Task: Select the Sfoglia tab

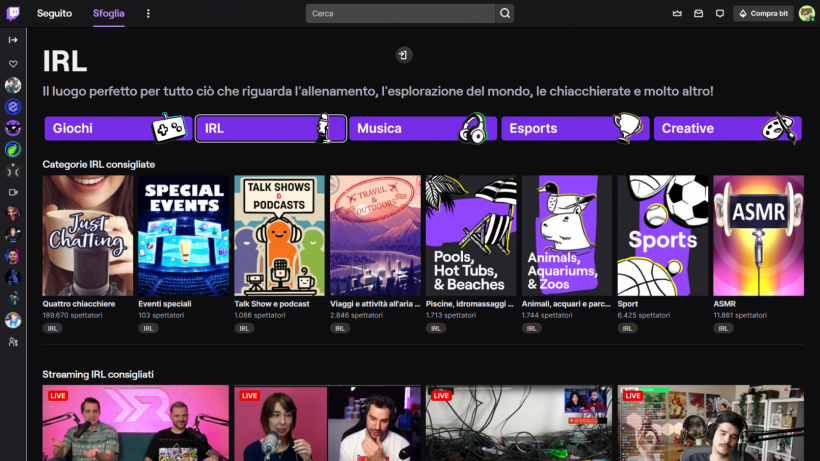Action: (108, 14)
